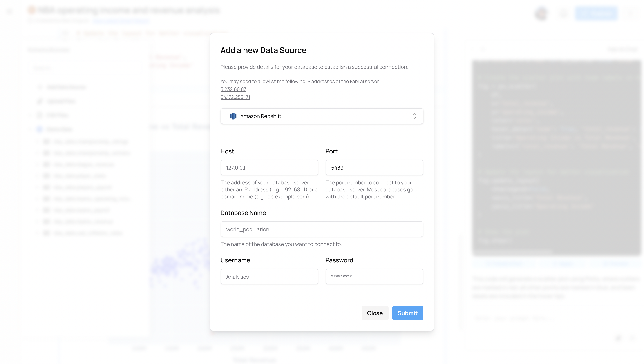
Task: Click the Username label text
Action: (235, 260)
